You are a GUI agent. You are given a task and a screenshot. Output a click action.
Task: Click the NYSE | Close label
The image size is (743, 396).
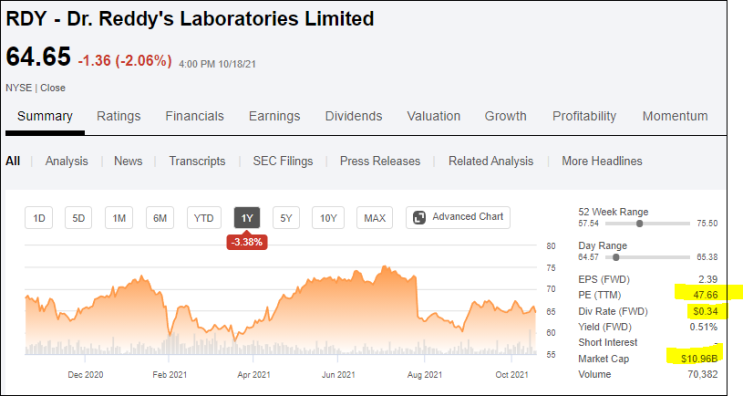[36, 88]
